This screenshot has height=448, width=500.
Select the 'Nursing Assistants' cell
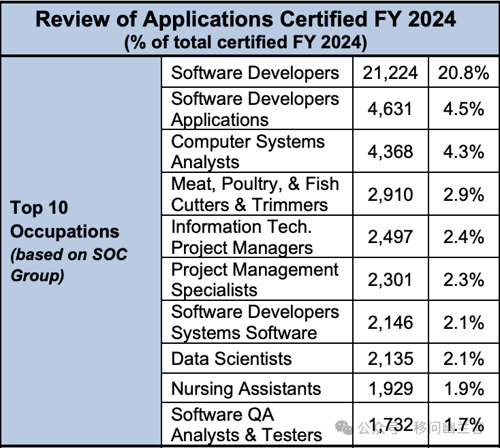click(246, 389)
